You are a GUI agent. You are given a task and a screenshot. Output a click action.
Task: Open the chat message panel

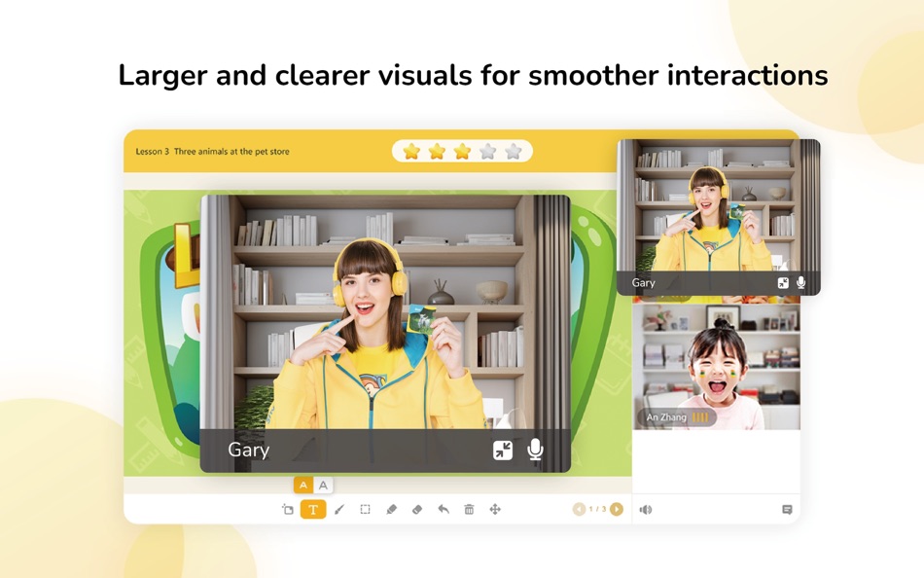pyautogui.click(x=787, y=510)
